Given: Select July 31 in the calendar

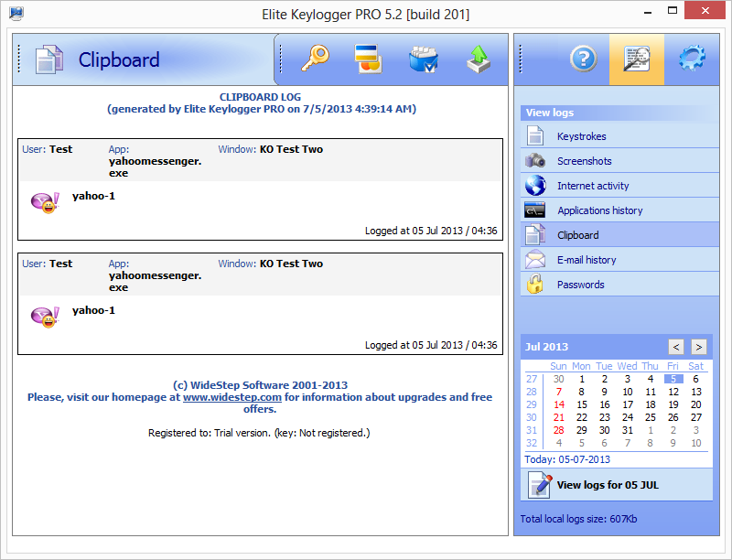Looking at the screenshot, I should click(x=628, y=430).
